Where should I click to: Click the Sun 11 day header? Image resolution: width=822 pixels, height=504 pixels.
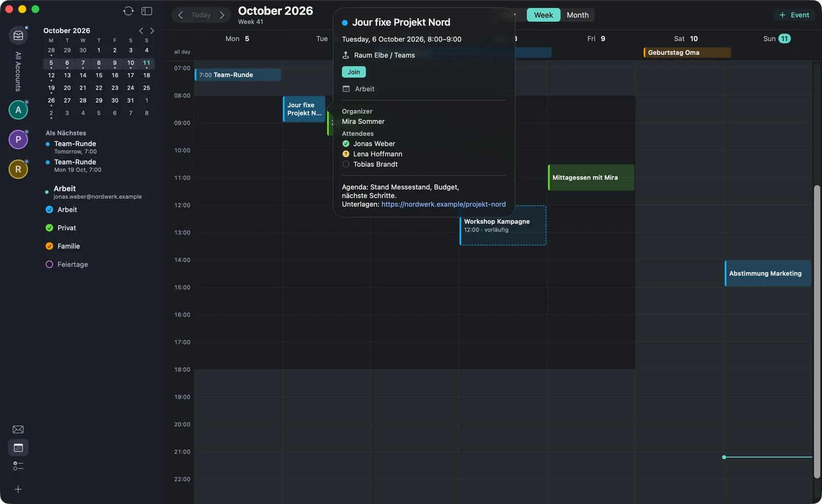coord(777,39)
